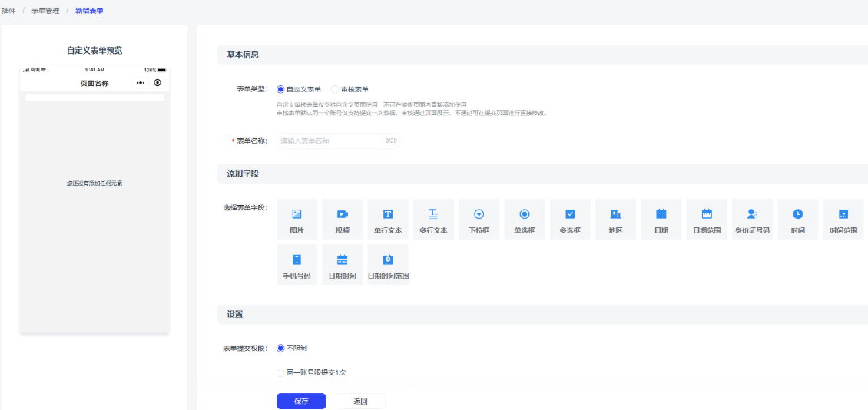Screen dimensions: 868x410
Task: Add the 多选框 checkbox field
Action: pos(570,219)
